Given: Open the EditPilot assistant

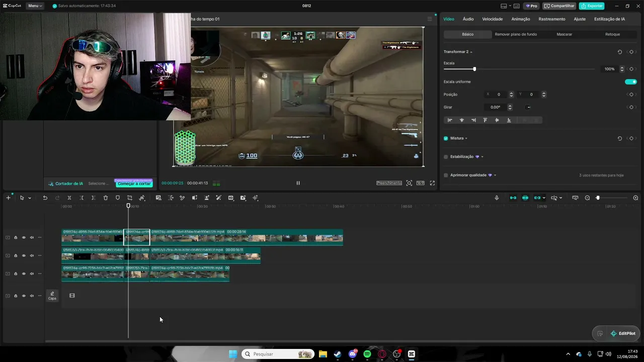Looking at the screenshot, I should coord(622,333).
